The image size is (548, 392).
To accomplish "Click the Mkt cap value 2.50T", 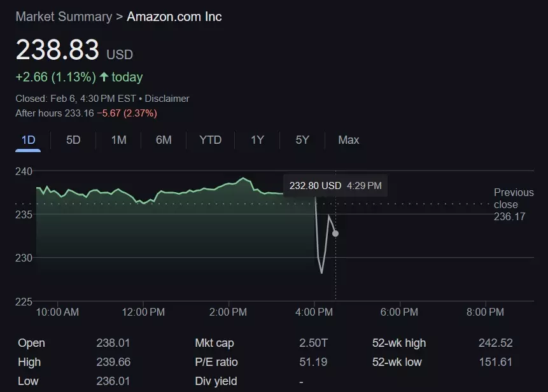I will 313,343.
